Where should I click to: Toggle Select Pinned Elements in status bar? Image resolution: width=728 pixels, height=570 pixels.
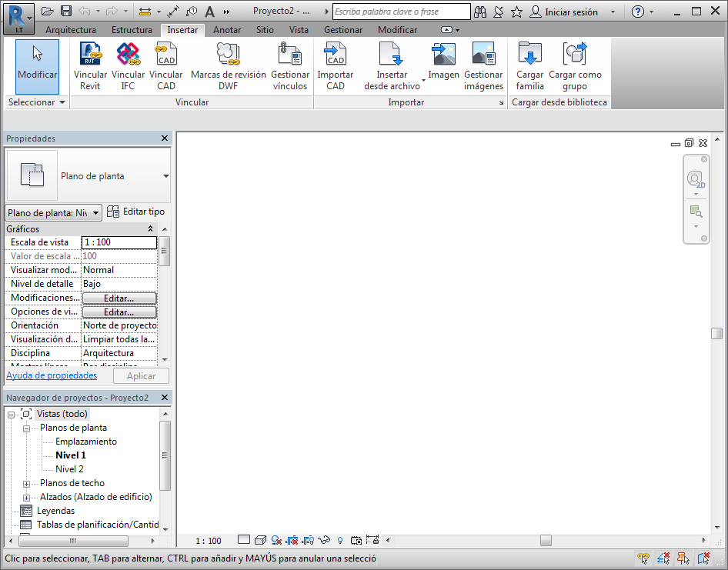[x=683, y=558]
